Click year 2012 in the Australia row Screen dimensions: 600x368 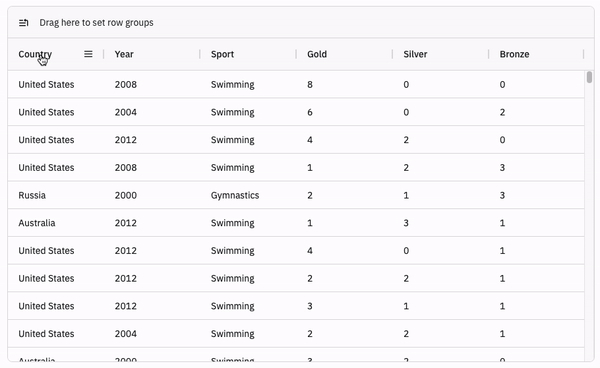pyautogui.click(x=126, y=223)
